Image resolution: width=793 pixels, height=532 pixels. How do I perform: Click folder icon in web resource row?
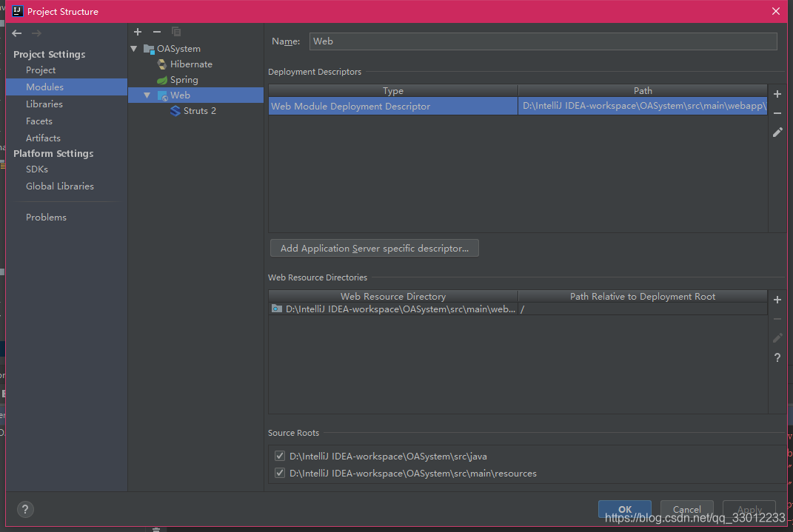click(277, 309)
